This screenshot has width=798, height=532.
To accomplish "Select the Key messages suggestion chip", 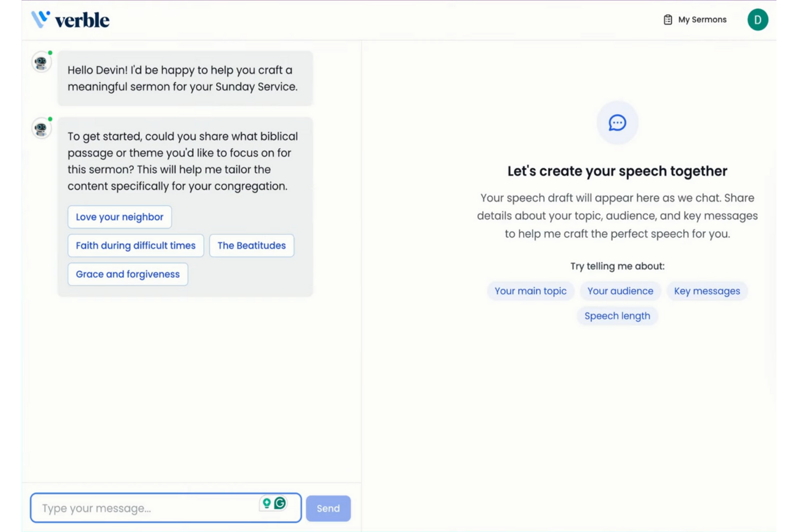I will [707, 291].
